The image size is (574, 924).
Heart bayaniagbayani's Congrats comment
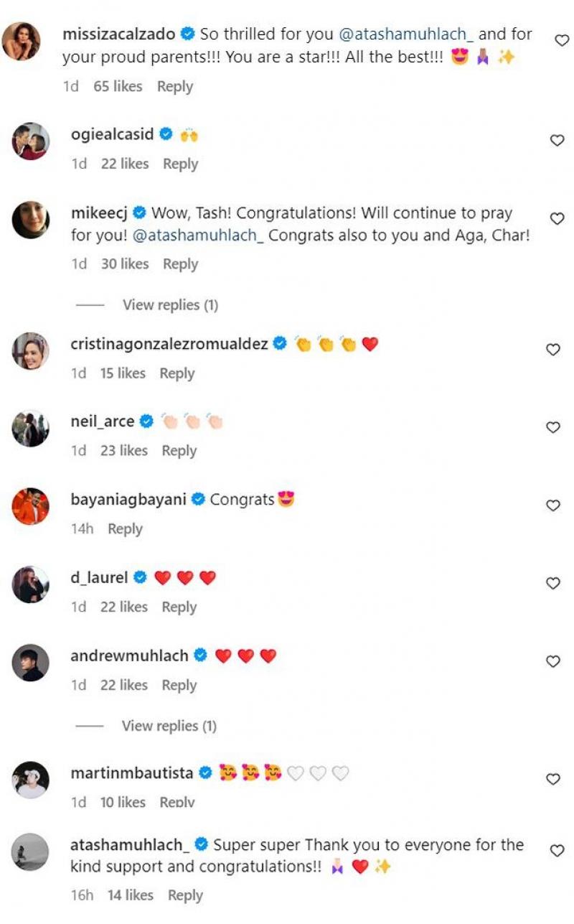pos(553,505)
